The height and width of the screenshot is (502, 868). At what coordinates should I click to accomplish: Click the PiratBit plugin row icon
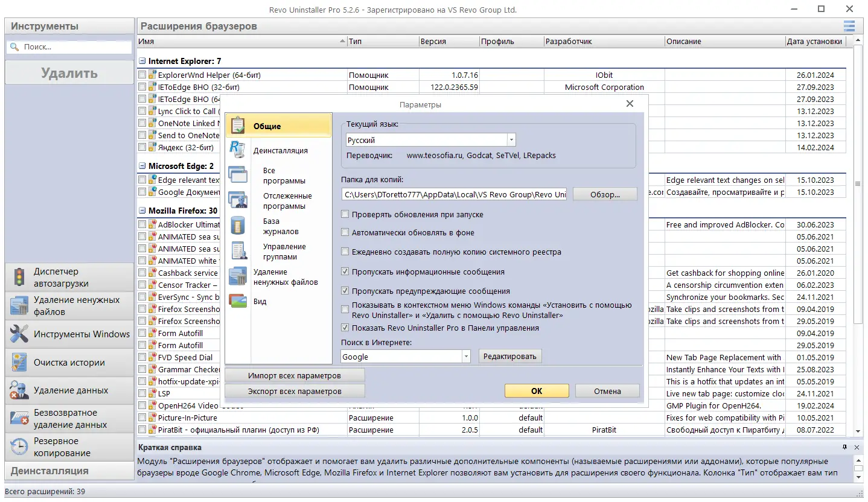pos(152,430)
